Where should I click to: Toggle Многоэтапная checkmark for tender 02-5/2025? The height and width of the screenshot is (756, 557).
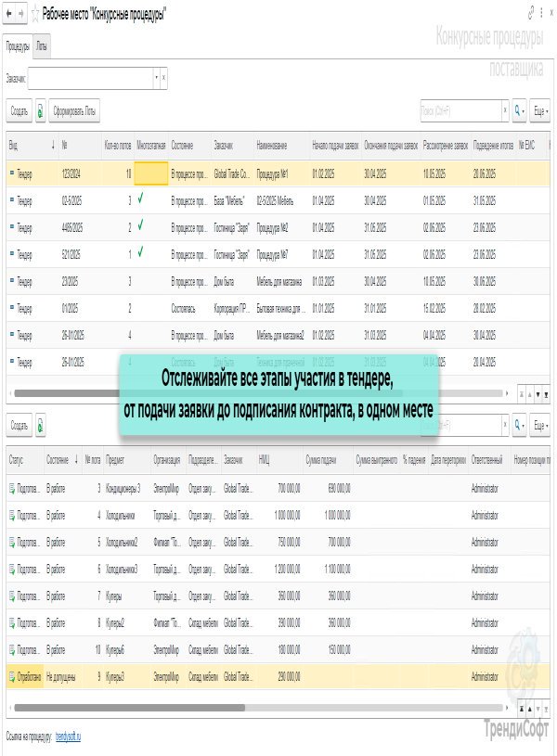[x=140, y=199]
